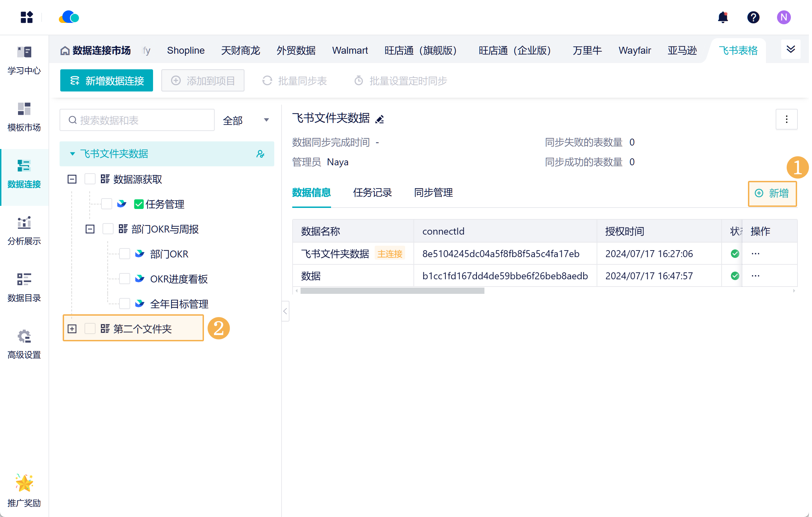Click the user permission icon on 飞书文件夹数据 row

click(x=260, y=154)
